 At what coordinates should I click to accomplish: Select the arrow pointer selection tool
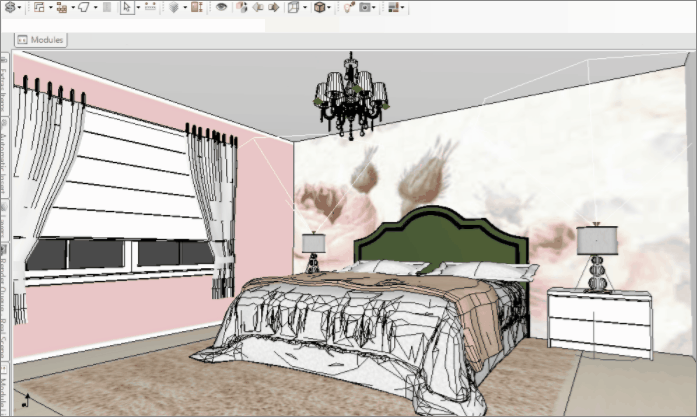coord(126,7)
